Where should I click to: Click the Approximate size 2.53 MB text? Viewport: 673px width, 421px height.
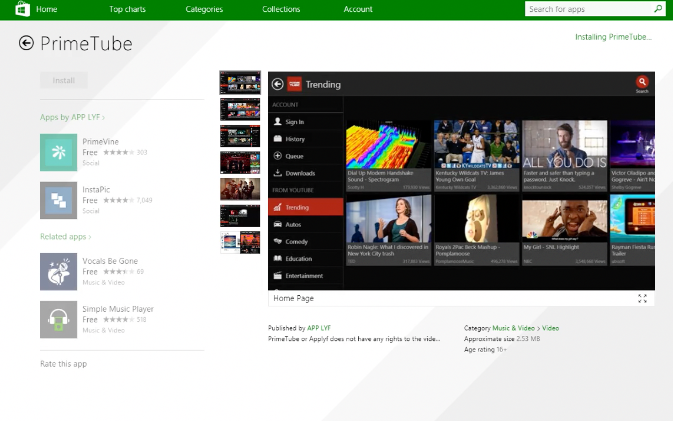502,339
